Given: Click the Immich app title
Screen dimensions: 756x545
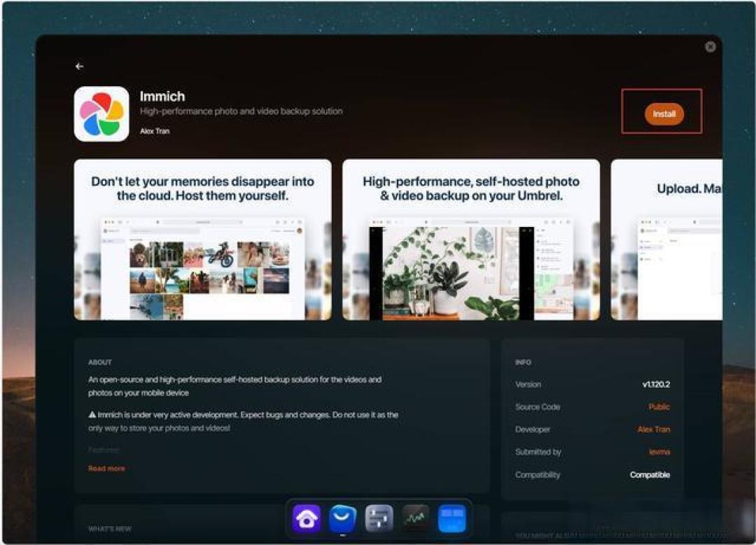Looking at the screenshot, I should click(x=162, y=97).
